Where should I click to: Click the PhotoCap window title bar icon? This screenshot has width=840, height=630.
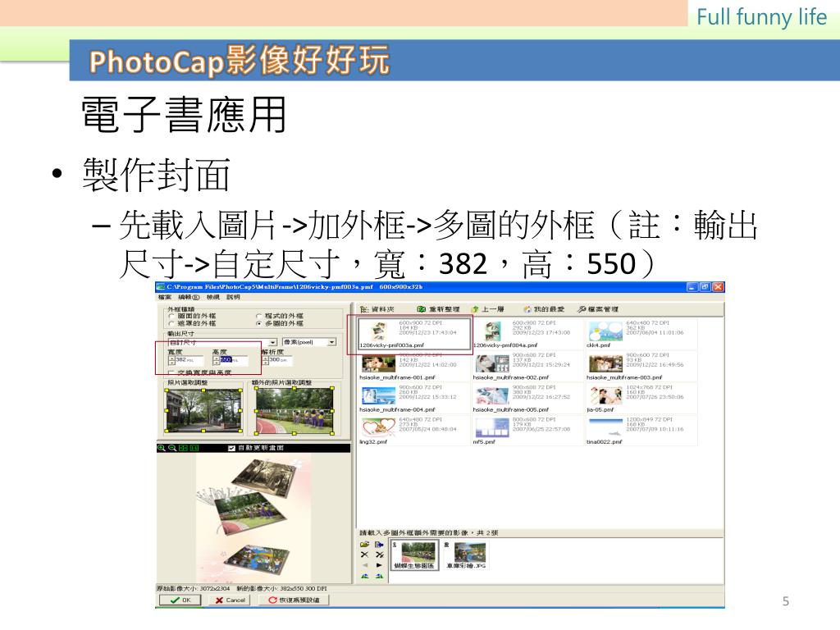(160, 287)
